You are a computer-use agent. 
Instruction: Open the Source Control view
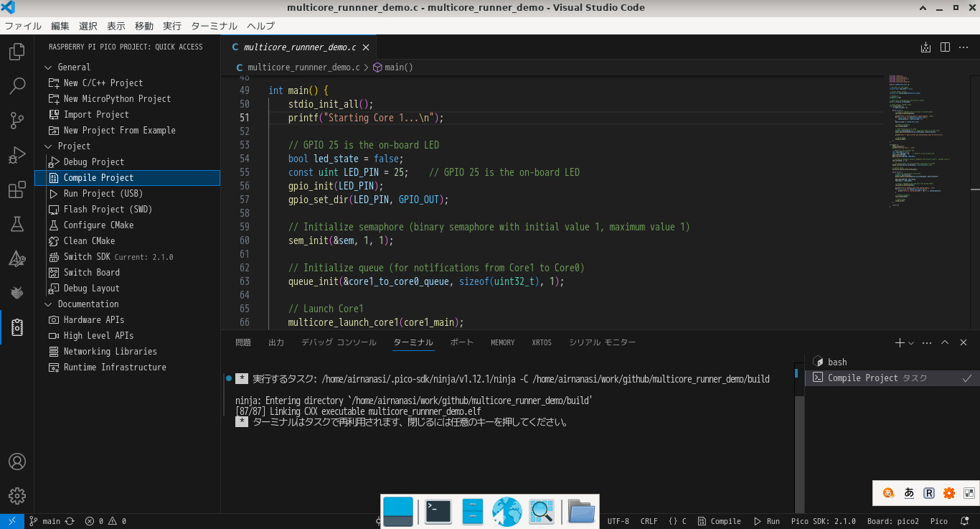(17, 121)
